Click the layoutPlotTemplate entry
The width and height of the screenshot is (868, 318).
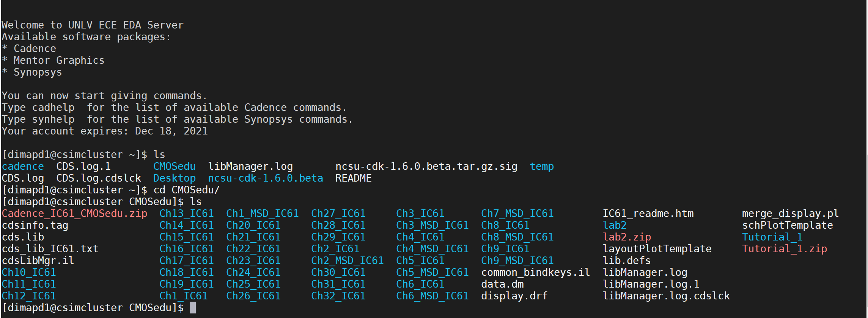tap(657, 249)
